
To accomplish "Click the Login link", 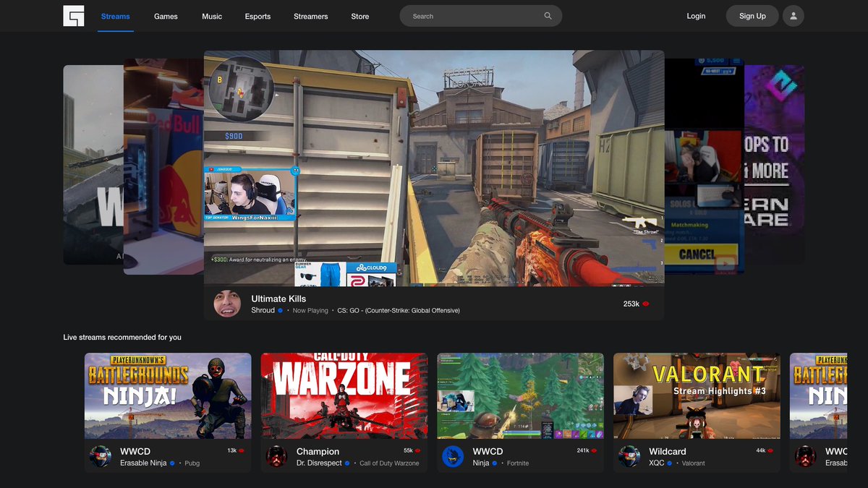I will pyautogui.click(x=696, y=16).
